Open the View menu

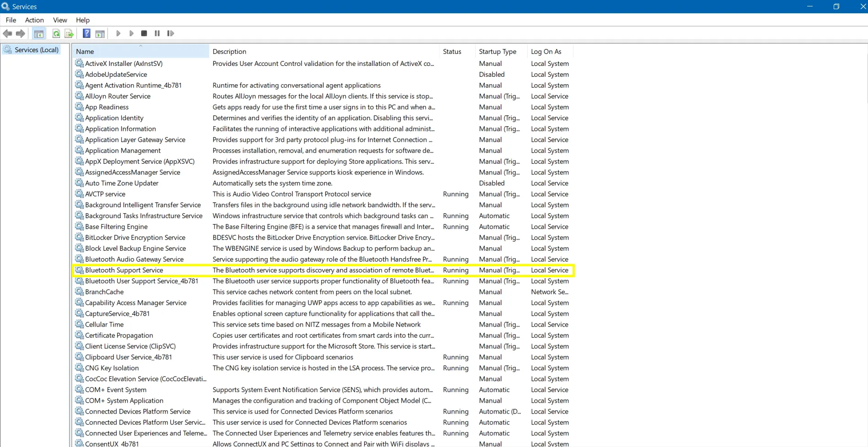[60, 20]
